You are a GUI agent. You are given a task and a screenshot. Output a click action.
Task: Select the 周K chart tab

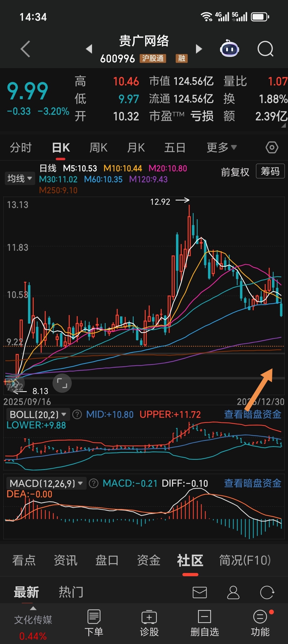tap(98, 147)
